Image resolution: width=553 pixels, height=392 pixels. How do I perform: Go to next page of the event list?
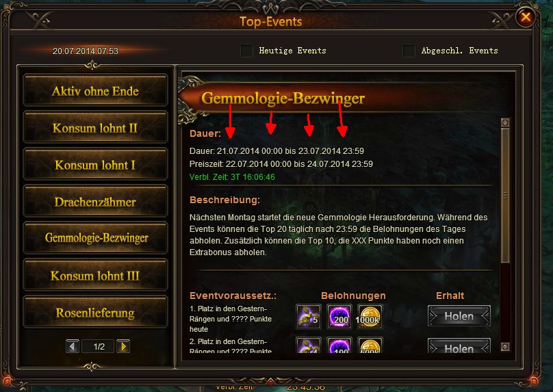pos(123,347)
